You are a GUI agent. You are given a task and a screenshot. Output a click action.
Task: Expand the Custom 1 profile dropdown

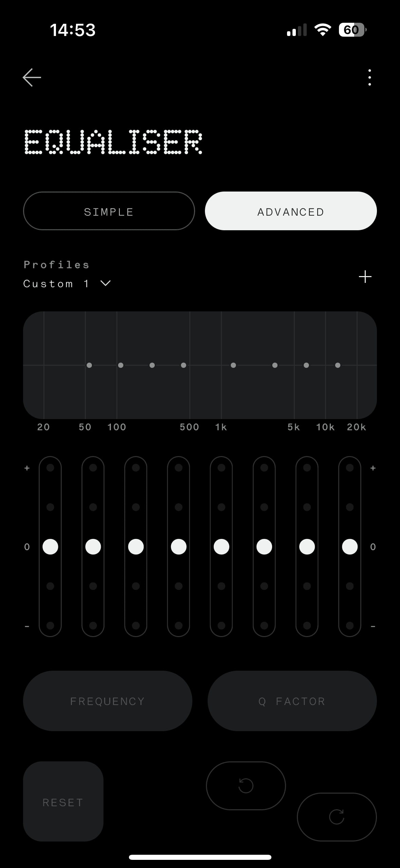tap(66, 284)
